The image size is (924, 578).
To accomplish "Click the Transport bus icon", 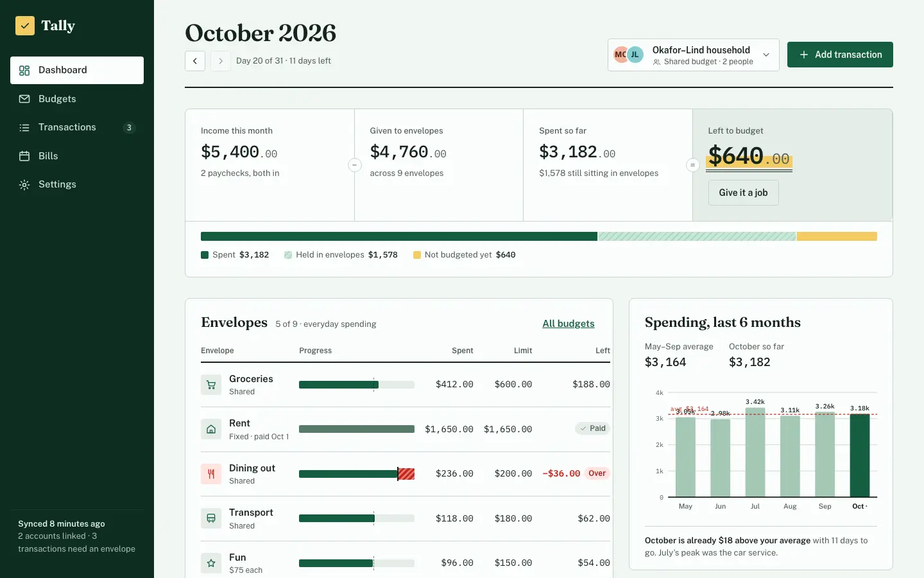I will point(211,518).
